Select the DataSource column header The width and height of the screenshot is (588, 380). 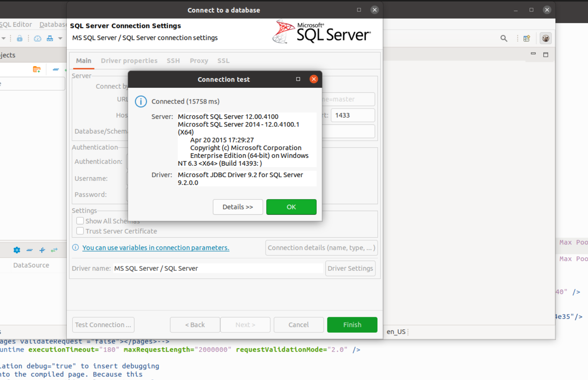pyautogui.click(x=31, y=265)
